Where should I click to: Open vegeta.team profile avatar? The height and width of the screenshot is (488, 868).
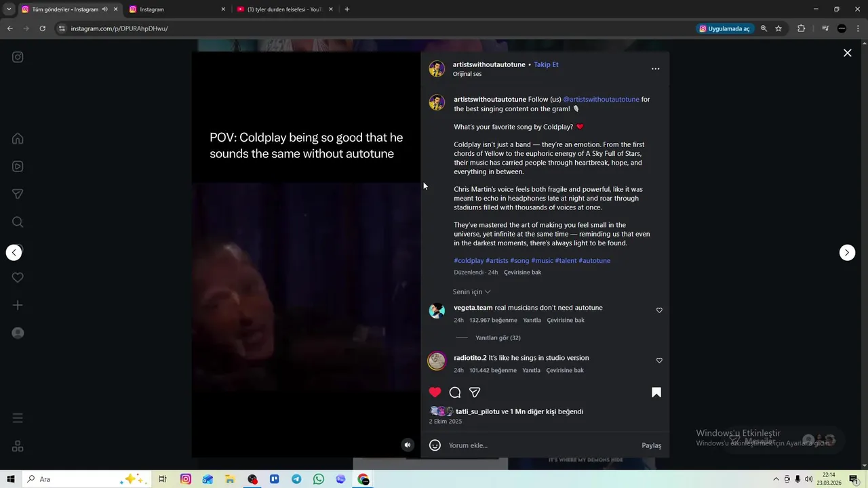[437, 310]
